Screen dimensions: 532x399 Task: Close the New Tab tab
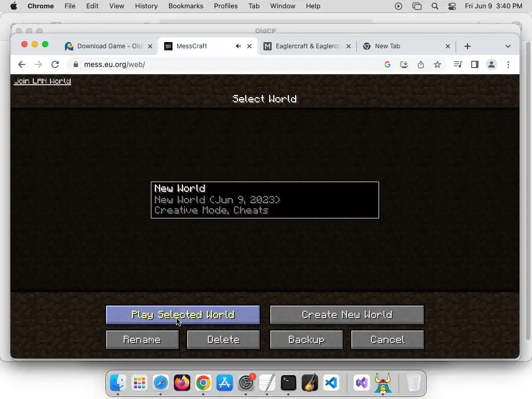pyautogui.click(x=448, y=46)
